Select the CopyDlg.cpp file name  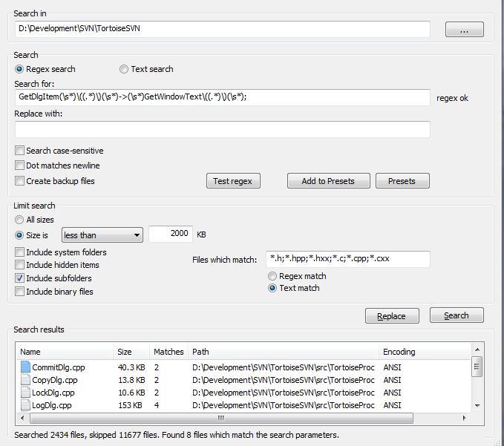(55, 380)
